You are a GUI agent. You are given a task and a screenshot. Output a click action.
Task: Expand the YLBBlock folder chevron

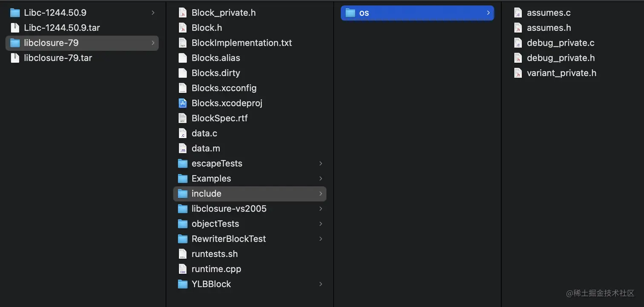coord(321,284)
